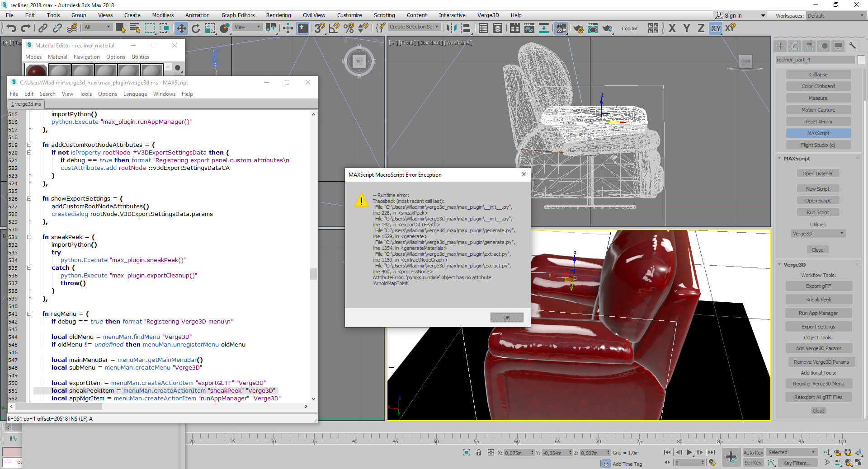The image size is (868, 469).
Task: Open the selection filter All dropdown
Action: [x=97, y=27]
